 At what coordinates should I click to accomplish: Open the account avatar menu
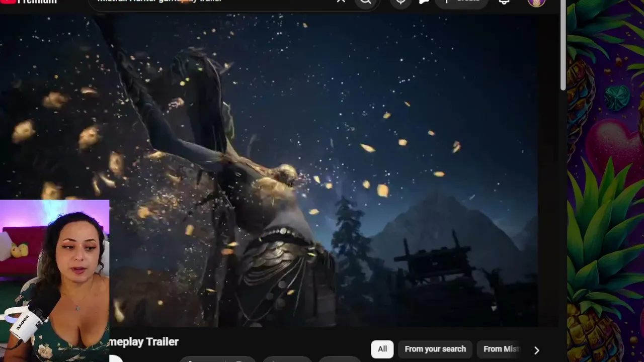coord(536,2)
